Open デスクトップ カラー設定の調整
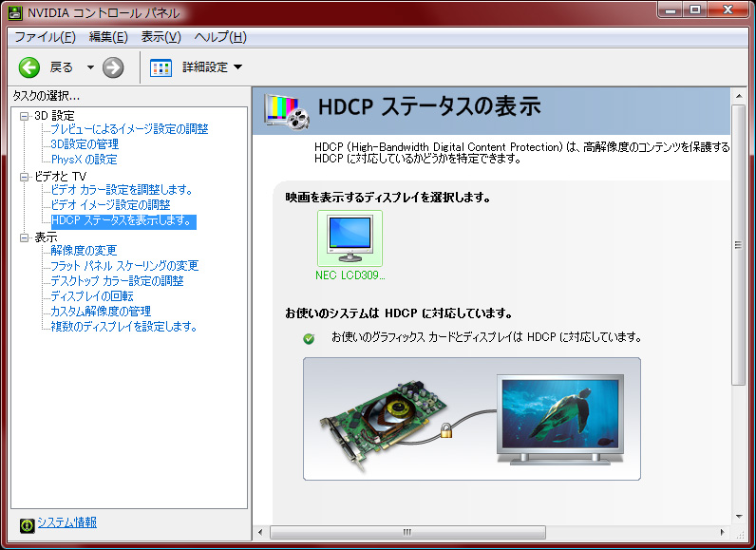 [x=117, y=281]
